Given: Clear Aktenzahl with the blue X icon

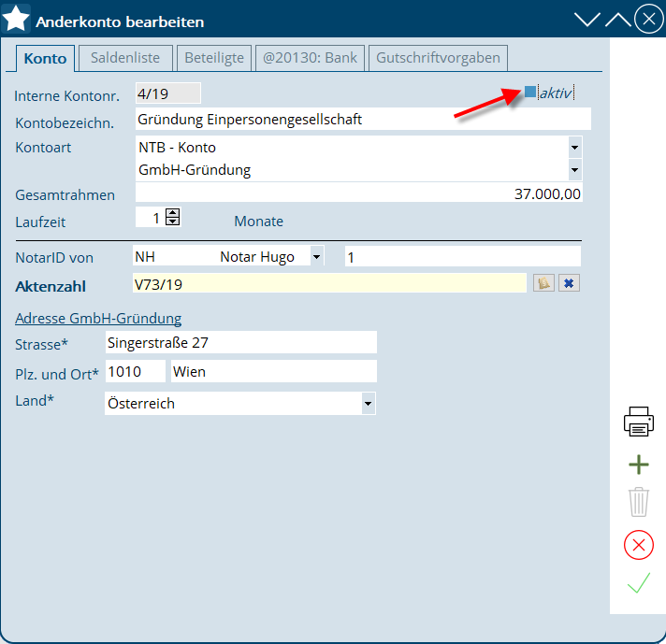Looking at the screenshot, I should pos(569,283).
